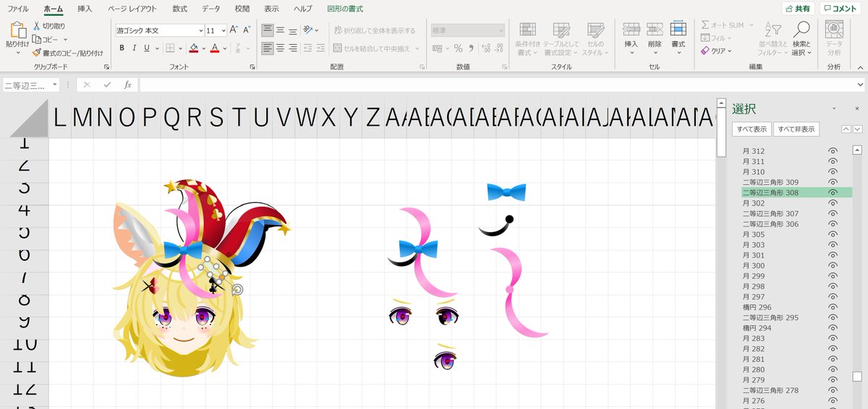Click the Insert cells (挿入) icon
The image size is (868, 409).
click(x=631, y=29)
